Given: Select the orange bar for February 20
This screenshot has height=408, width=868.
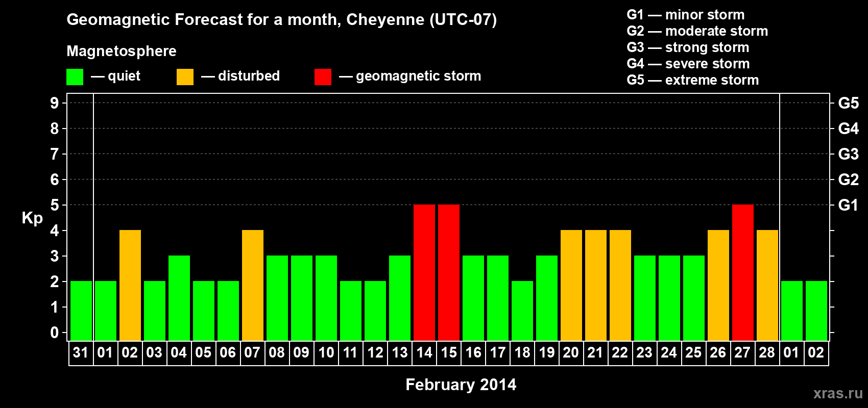Looking at the screenshot, I should click(x=571, y=285).
